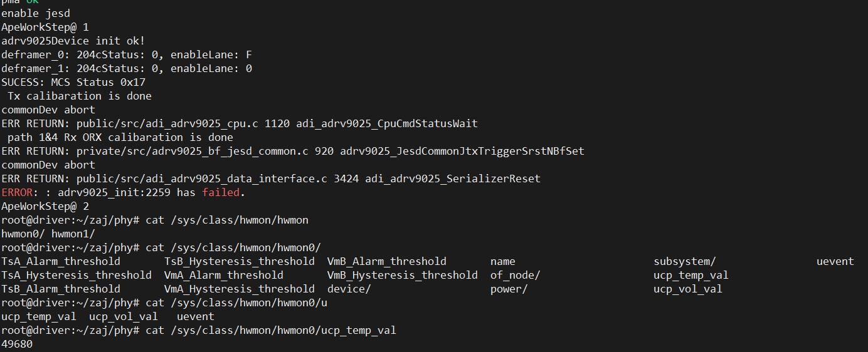Click the 'Tx calibaration is done' line

tap(80, 96)
